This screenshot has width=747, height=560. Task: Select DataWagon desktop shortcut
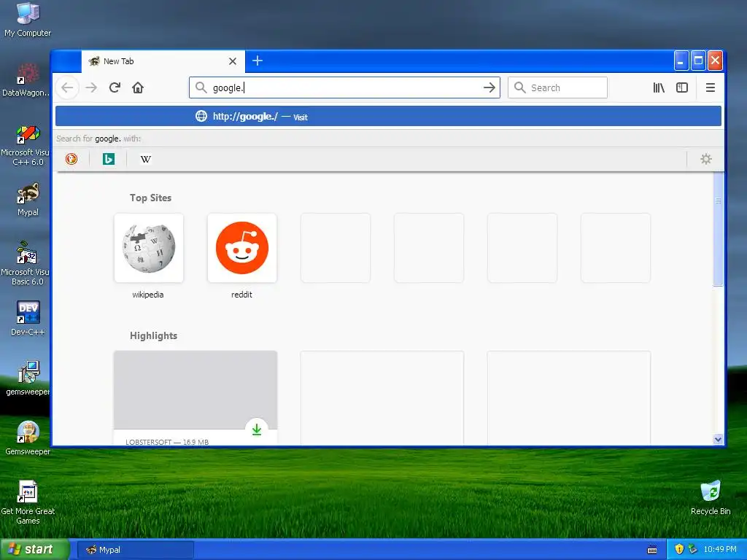click(x=26, y=80)
